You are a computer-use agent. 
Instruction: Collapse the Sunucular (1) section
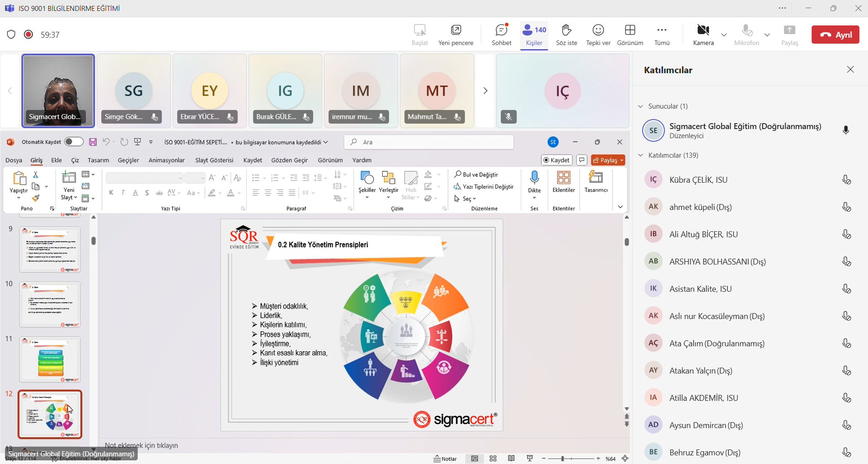(641, 106)
